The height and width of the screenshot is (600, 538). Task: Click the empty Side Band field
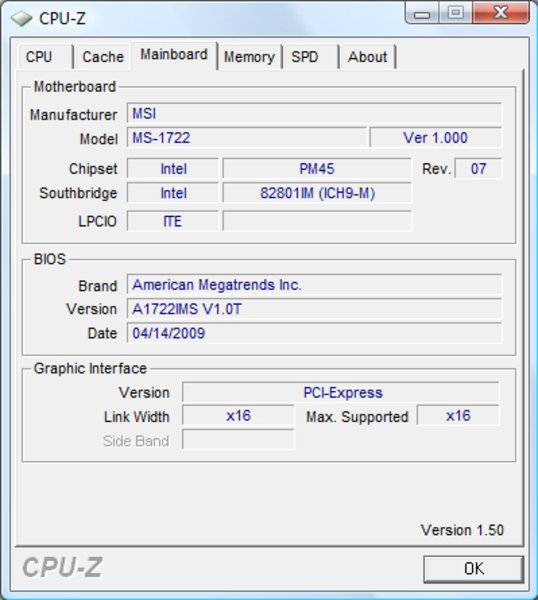(x=238, y=440)
